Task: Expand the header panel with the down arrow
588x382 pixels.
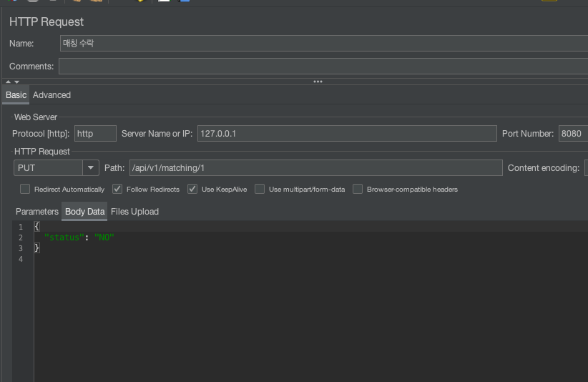Action: [17, 82]
